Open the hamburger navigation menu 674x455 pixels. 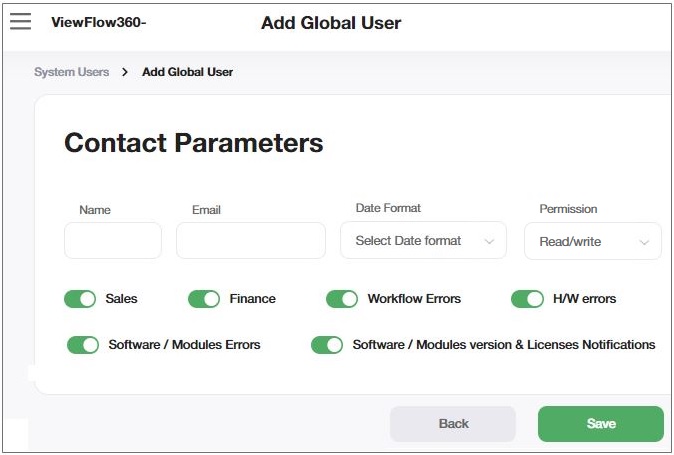[20, 22]
